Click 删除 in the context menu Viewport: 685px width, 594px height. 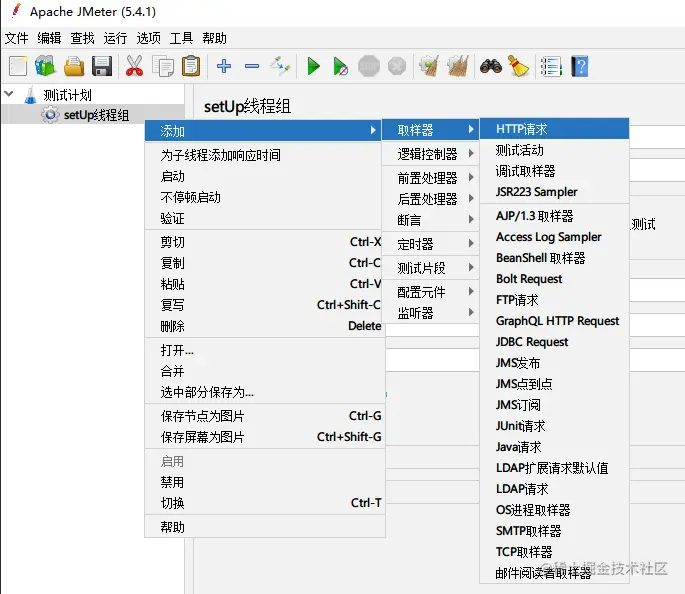(x=265, y=326)
